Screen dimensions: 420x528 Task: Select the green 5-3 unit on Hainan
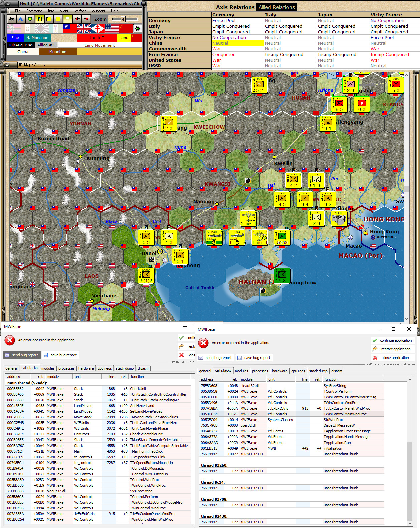282,276
